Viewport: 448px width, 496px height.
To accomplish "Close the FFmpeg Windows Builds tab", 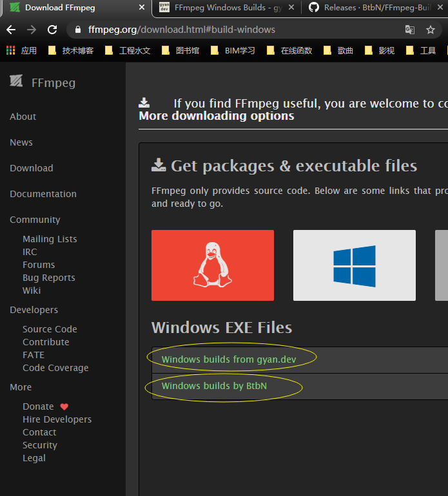I will 291,7.
